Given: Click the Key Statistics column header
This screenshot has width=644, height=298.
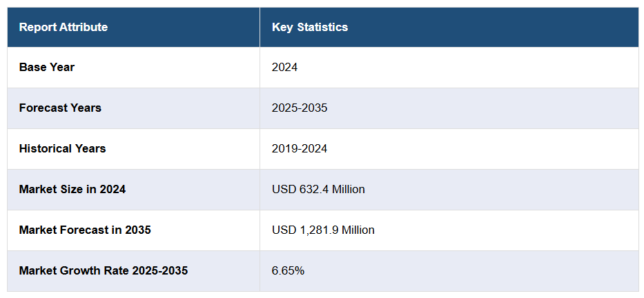Looking at the screenshot, I should point(310,28).
